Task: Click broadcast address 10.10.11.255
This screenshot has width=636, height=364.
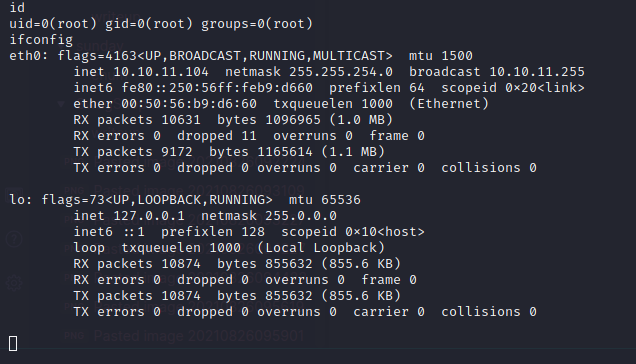Action: pyautogui.click(x=537, y=72)
